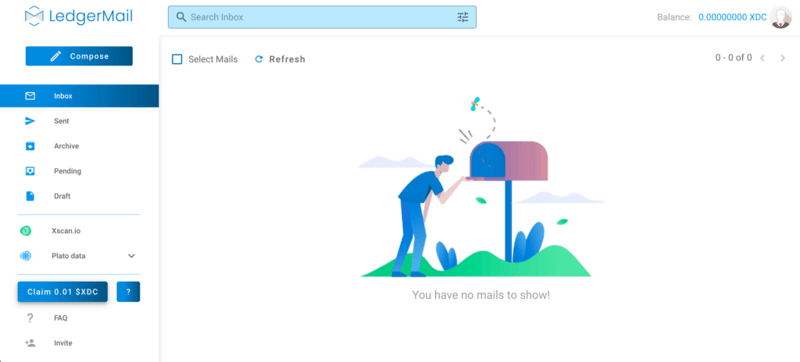Click Claim 0.01 $XDC button
Screen dimensions: 800x362
coord(63,292)
